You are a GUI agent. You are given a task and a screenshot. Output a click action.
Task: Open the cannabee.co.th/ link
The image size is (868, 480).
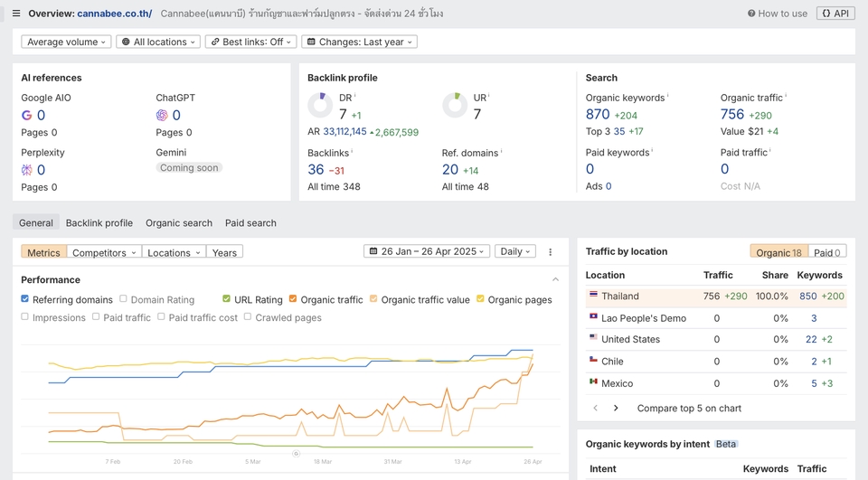pyautogui.click(x=115, y=14)
